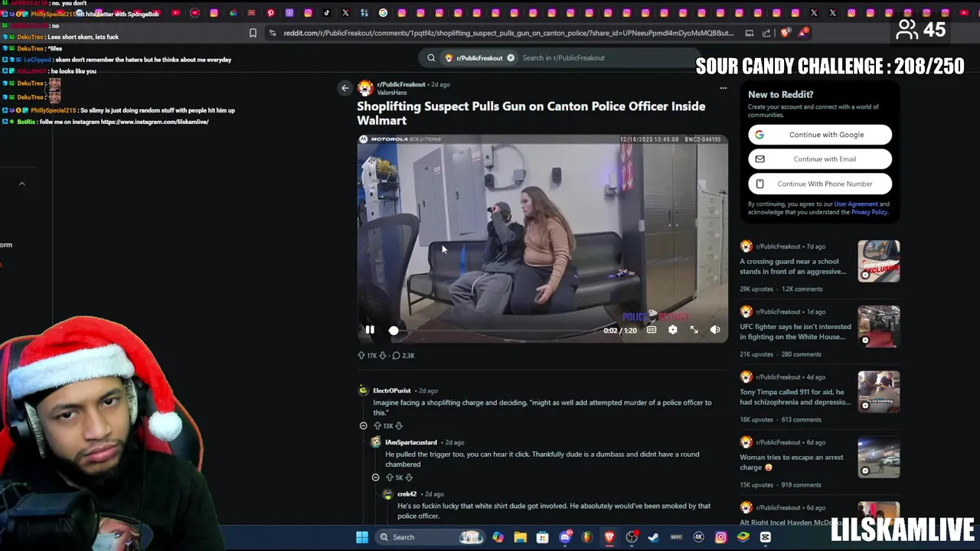Open Steam from the taskbar
Viewport: 980px width, 551px height.
click(654, 537)
